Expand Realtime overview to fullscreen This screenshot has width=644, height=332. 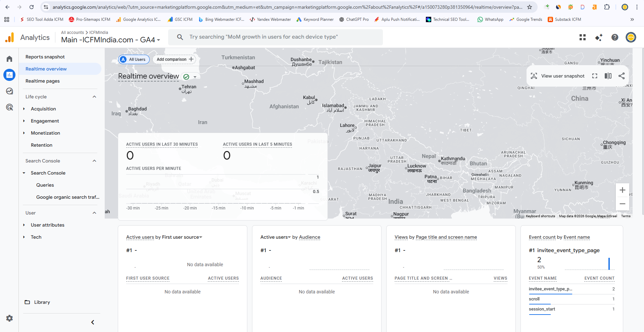[594, 76]
